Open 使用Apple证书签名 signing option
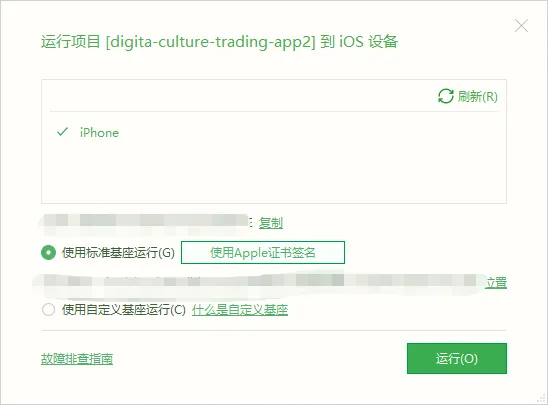Viewport: 548px width, 405px height. tap(263, 252)
